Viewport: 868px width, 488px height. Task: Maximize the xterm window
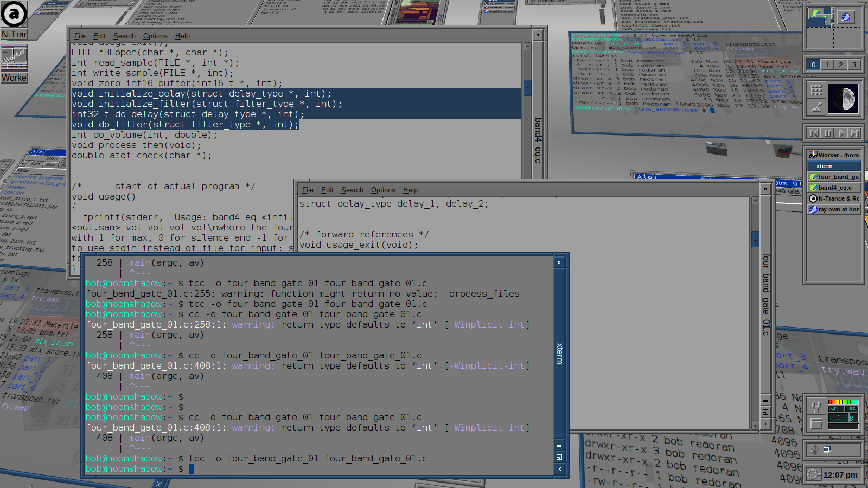[x=559, y=457]
